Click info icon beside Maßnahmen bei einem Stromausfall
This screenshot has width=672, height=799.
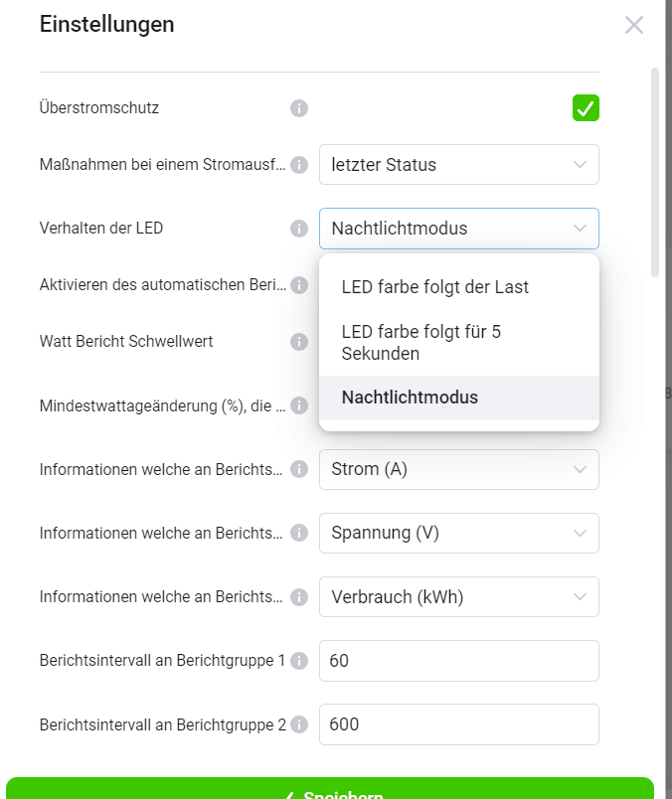pos(299,165)
